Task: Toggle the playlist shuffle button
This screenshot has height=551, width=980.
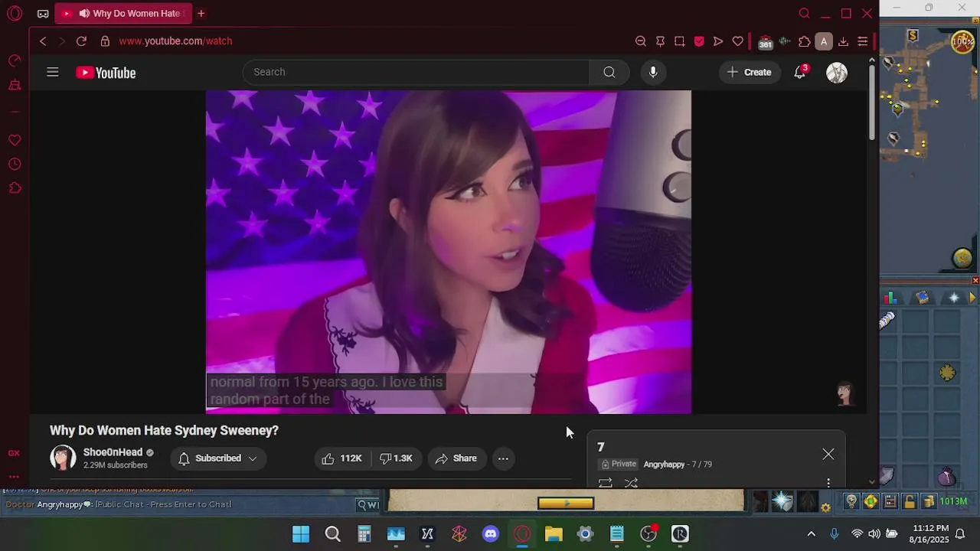Action: [x=631, y=483]
